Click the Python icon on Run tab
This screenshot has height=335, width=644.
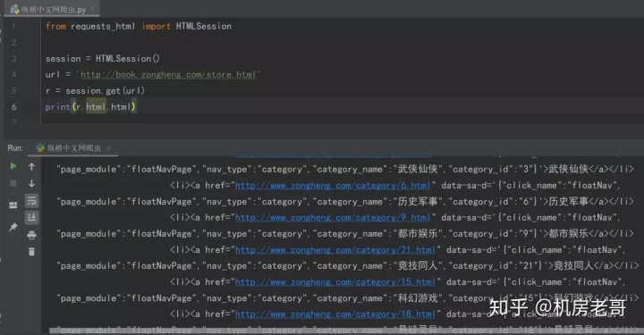click(x=40, y=148)
